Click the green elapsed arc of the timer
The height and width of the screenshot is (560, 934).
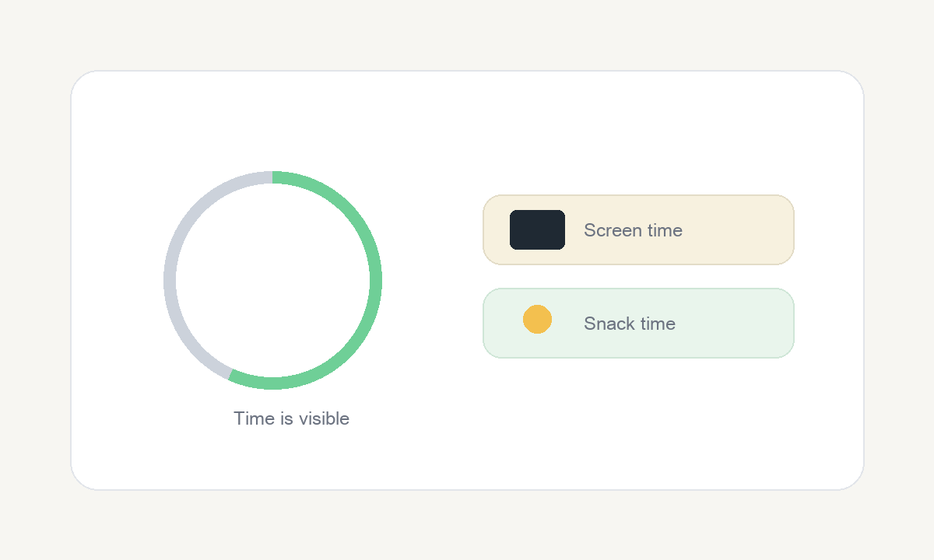tap(375, 280)
